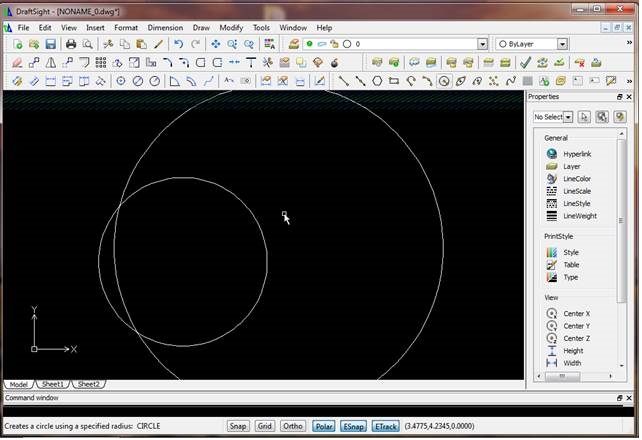Switch to the Sheet2 tab
The image size is (642, 440).
(x=88, y=384)
